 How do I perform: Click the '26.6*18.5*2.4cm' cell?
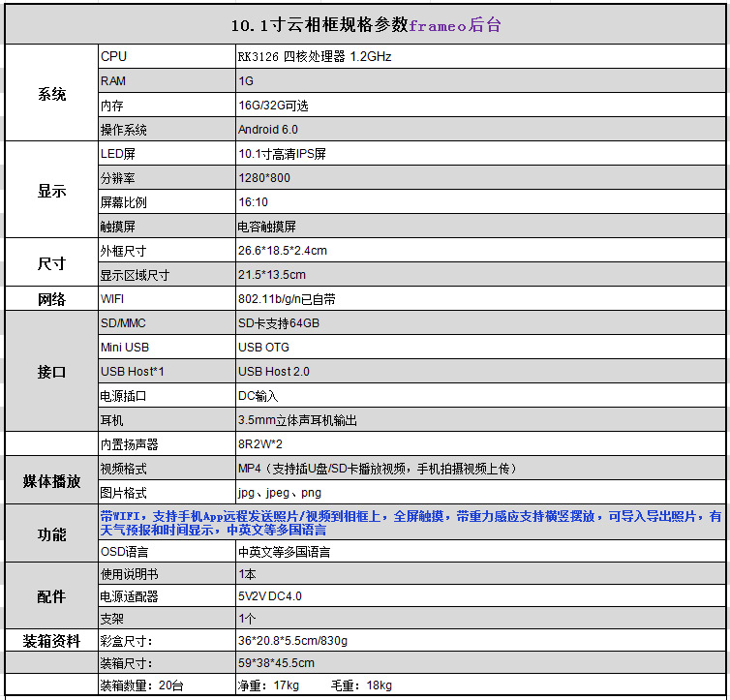coord(480,250)
